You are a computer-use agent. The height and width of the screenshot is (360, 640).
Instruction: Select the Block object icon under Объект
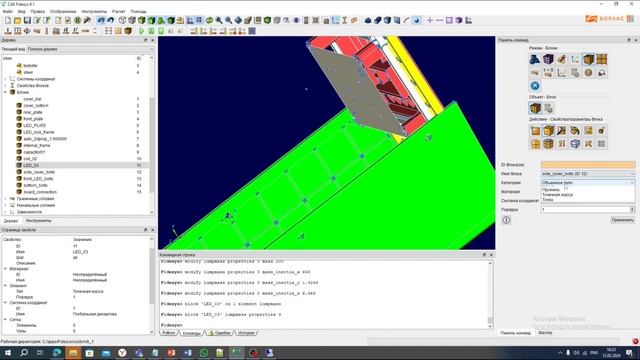click(535, 108)
